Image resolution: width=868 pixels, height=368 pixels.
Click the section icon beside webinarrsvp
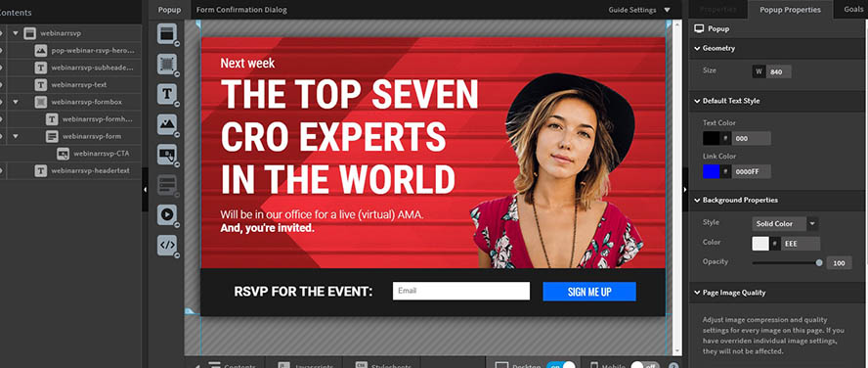point(30,33)
